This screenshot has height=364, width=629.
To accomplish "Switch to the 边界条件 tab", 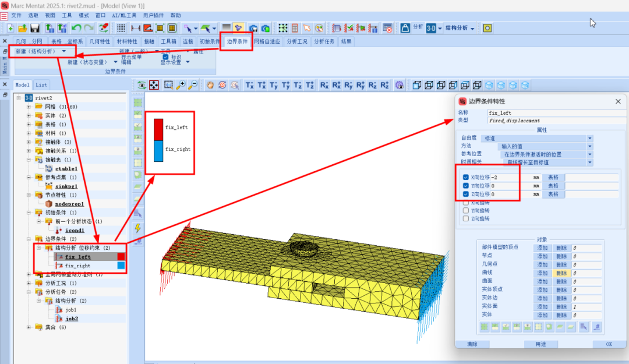I will pos(237,41).
